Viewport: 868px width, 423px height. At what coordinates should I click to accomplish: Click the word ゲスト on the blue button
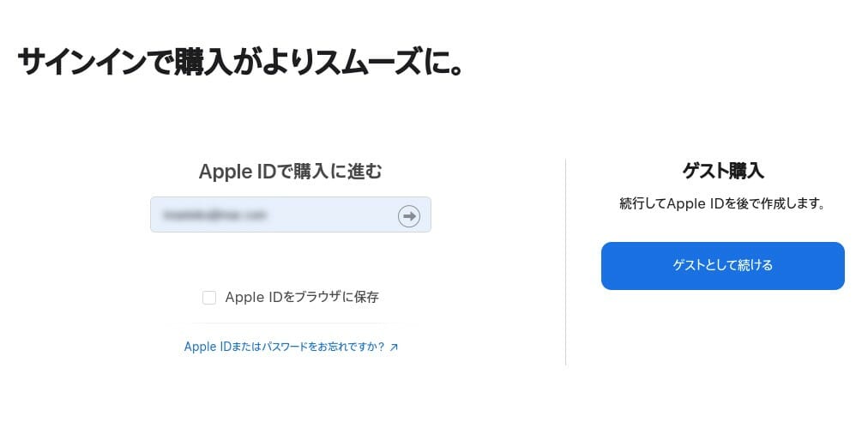(x=687, y=266)
